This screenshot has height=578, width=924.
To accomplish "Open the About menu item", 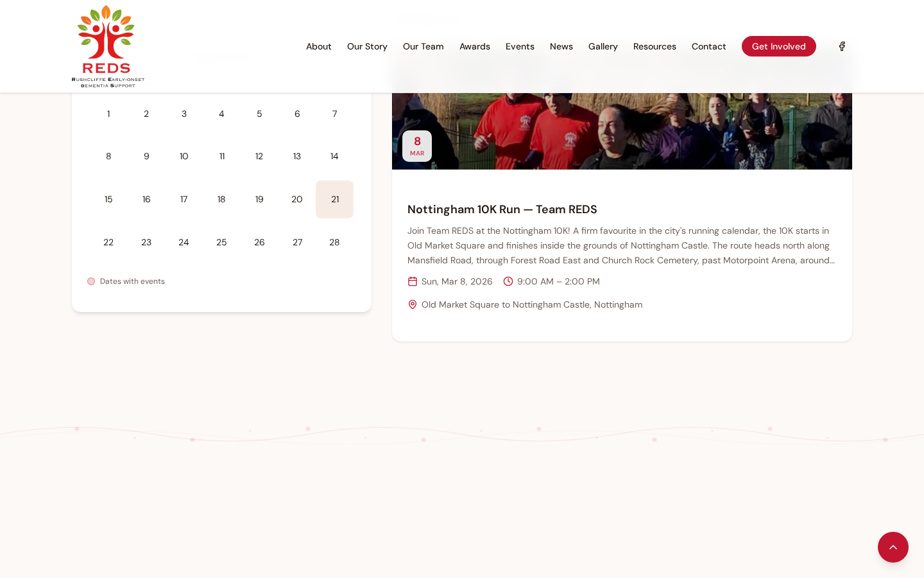I will pyautogui.click(x=318, y=46).
